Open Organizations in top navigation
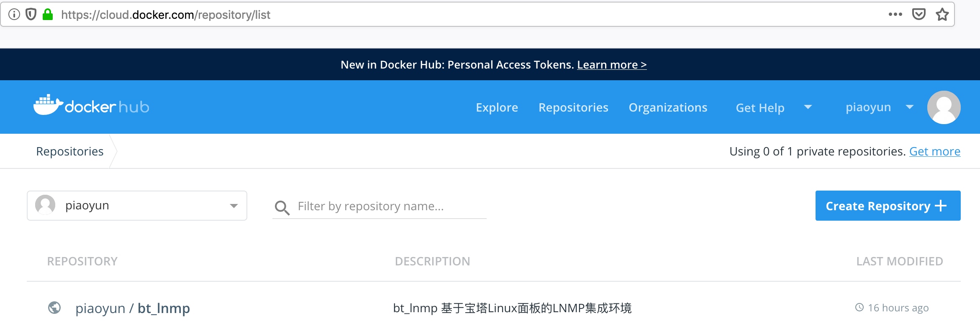 668,107
